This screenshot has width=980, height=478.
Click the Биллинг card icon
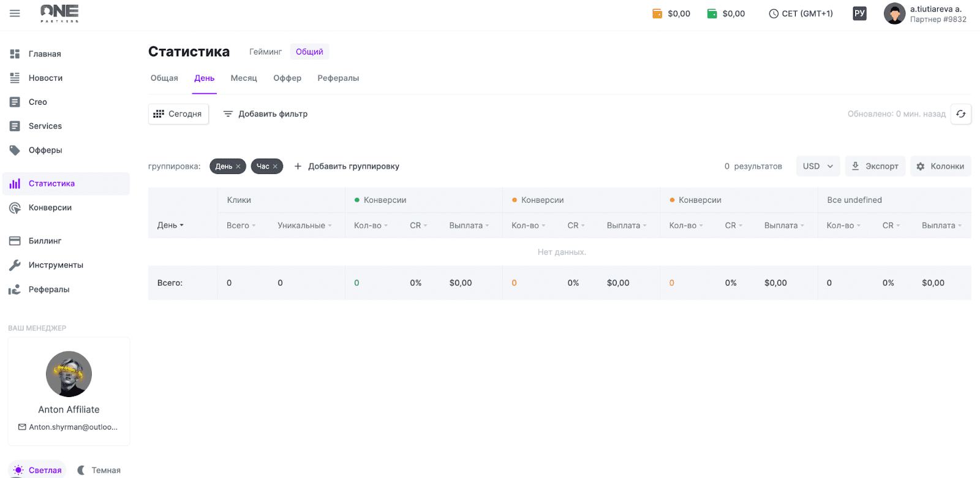pyautogui.click(x=15, y=241)
